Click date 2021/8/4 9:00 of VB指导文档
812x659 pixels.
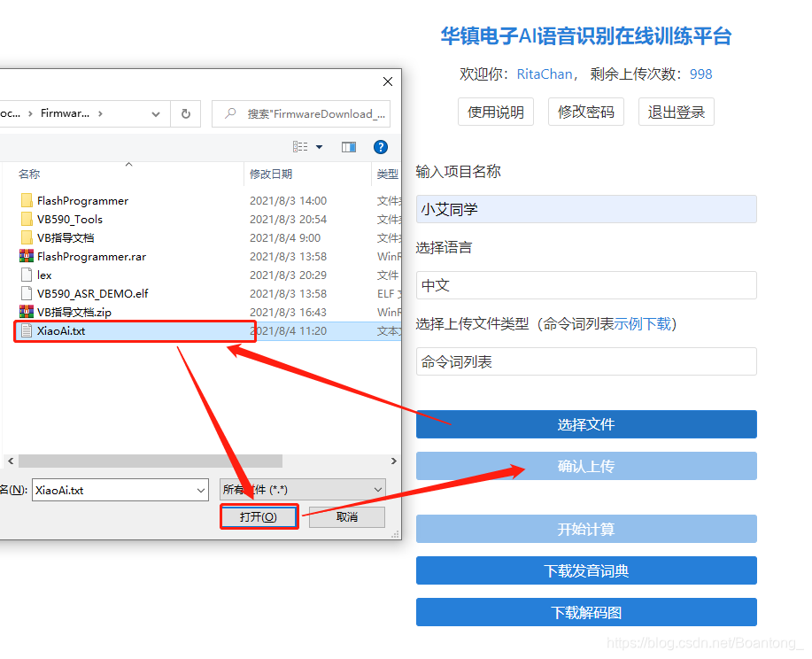click(x=285, y=237)
